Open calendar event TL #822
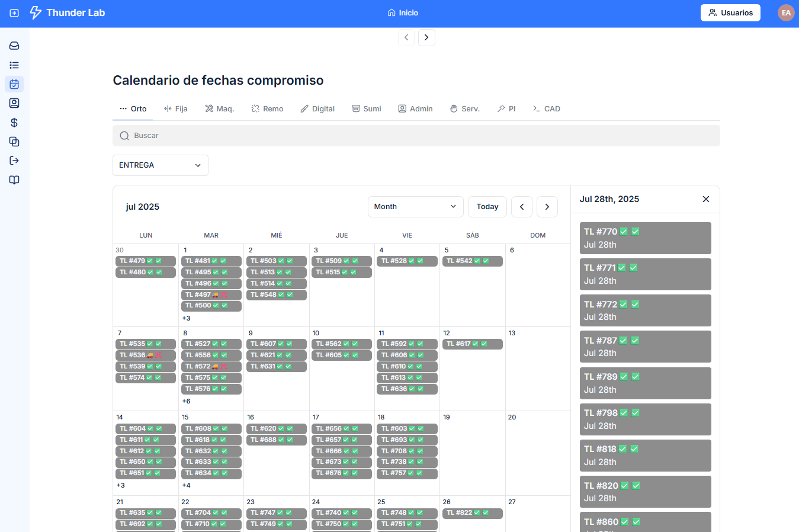The image size is (799, 532). [473, 513]
